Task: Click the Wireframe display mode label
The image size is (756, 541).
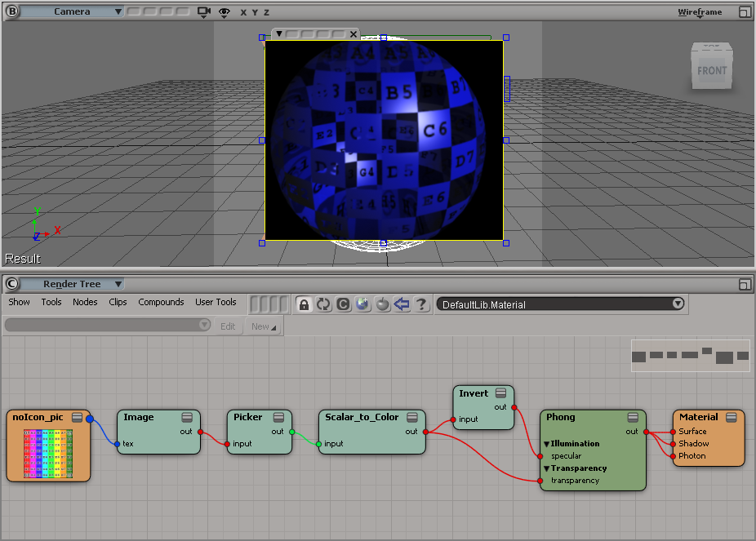Action: [x=700, y=12]
